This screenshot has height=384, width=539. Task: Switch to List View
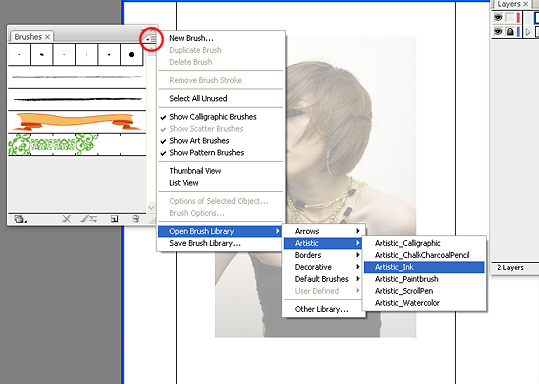tap(221, 183)
